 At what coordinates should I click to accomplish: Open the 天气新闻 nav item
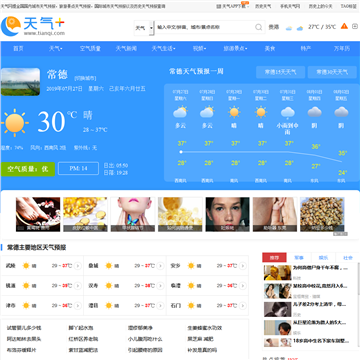(x=126, y=49)
